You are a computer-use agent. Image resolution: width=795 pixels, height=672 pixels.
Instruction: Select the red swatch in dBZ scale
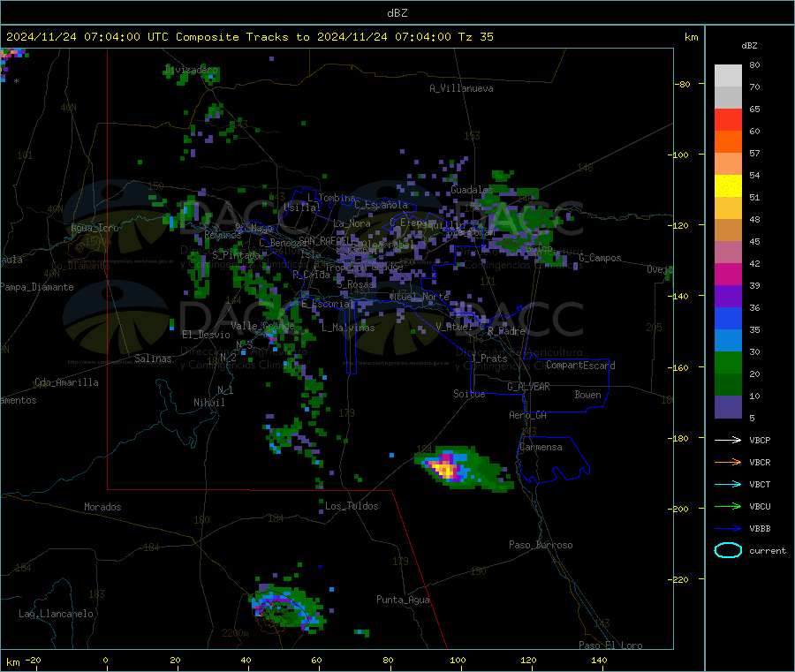[x=728, y=119]
